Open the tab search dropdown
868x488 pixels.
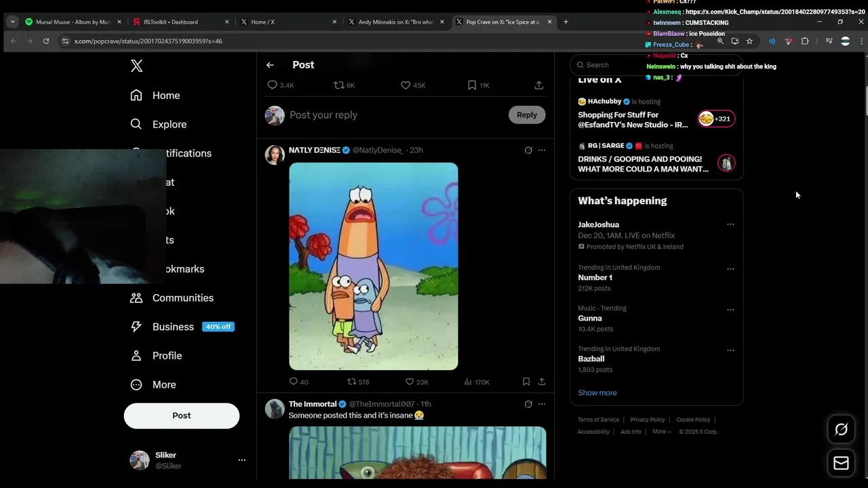tap(12, 22)
